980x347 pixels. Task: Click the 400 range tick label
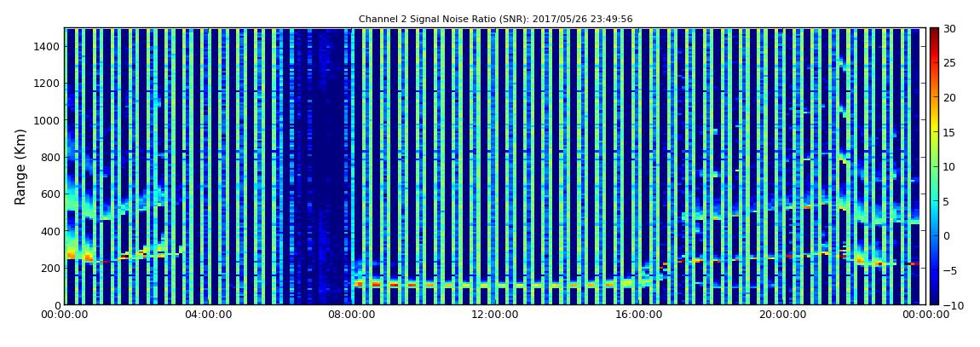click(x=50, y=231)
